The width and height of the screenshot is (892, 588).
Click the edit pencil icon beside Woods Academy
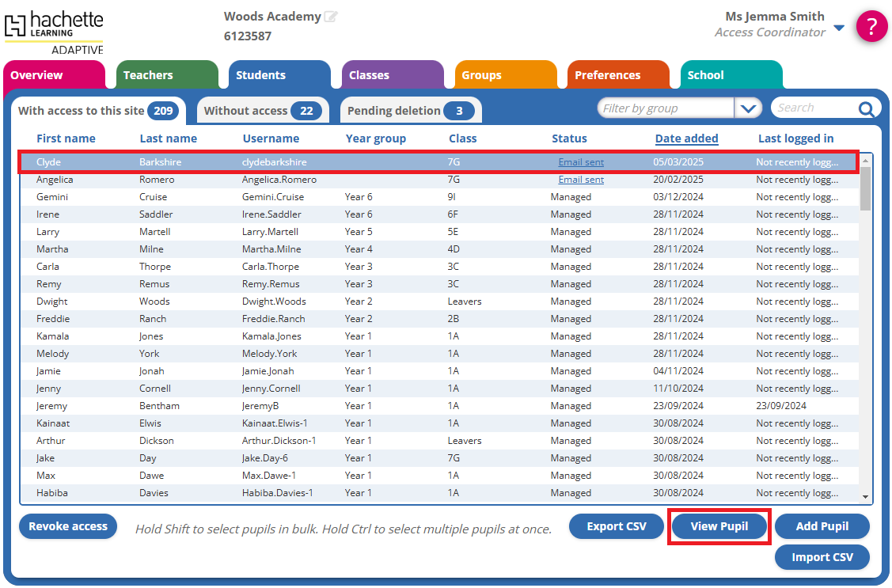coord(331,17)
